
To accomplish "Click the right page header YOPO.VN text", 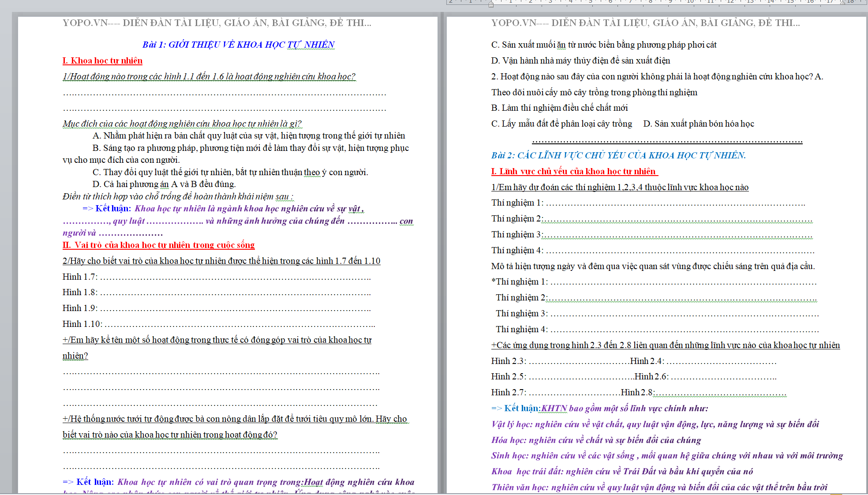I will pyautogui.click(x=646, y=23).
